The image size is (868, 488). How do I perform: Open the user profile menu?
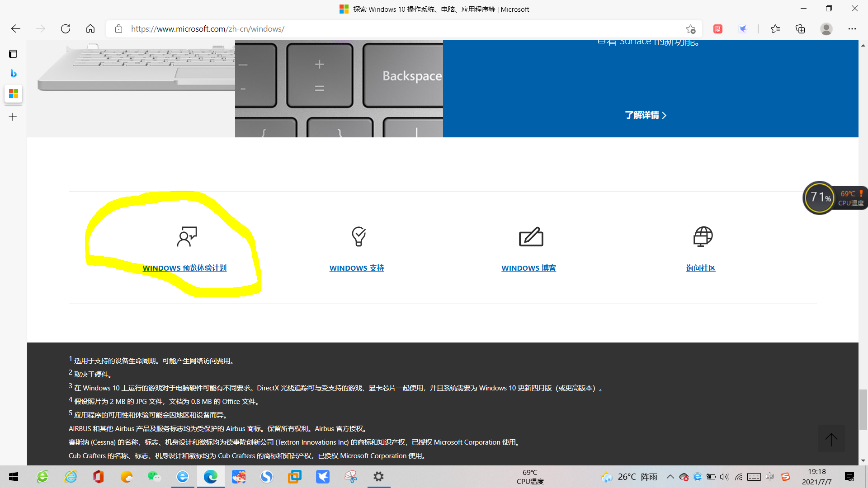click(826, 29)
